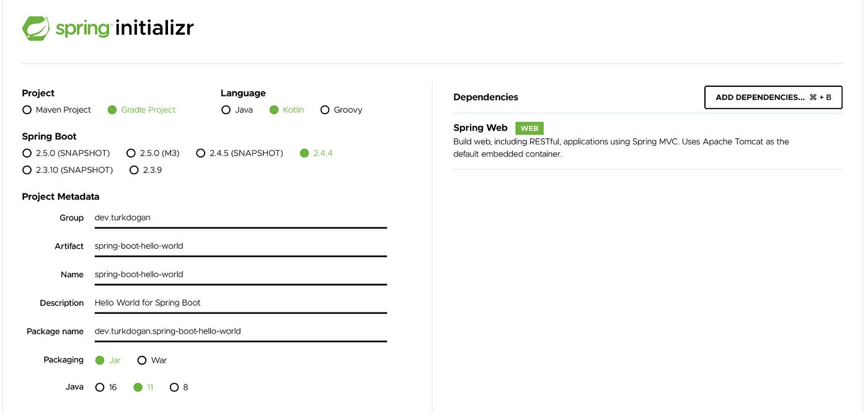Image resolution: width=868 pixels, height=413 pixels.
Task: Focus the Artifact input field
Action: coord(241,246)
